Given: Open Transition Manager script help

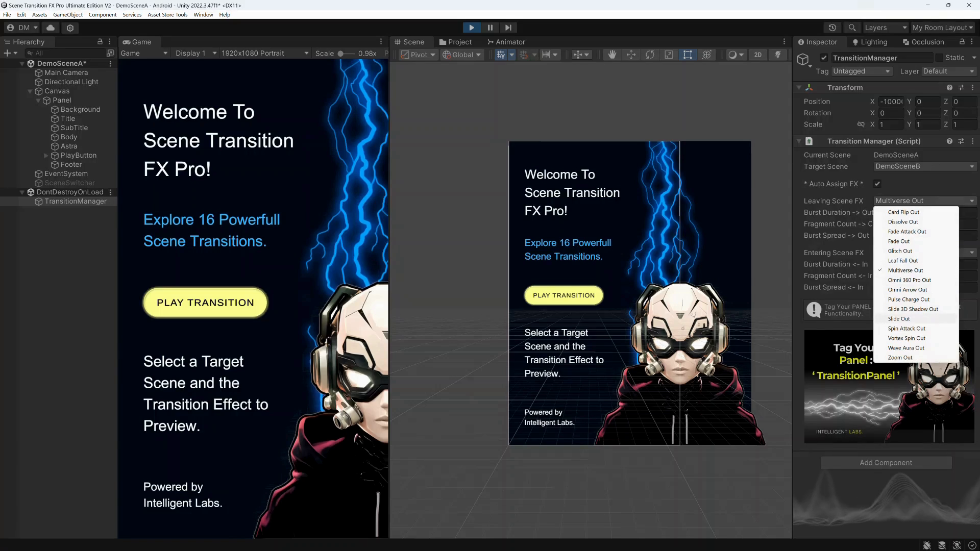Looking at the screenshot, I should 949,141.
